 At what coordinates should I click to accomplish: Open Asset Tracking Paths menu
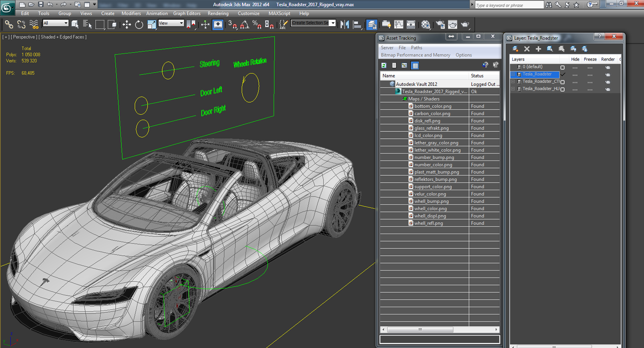(416, 48)
